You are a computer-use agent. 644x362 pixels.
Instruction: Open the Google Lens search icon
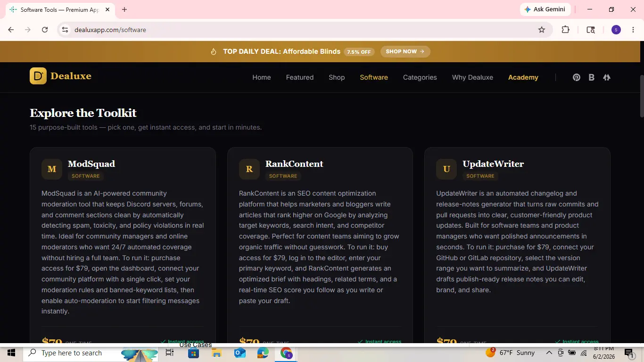[591, 30]
